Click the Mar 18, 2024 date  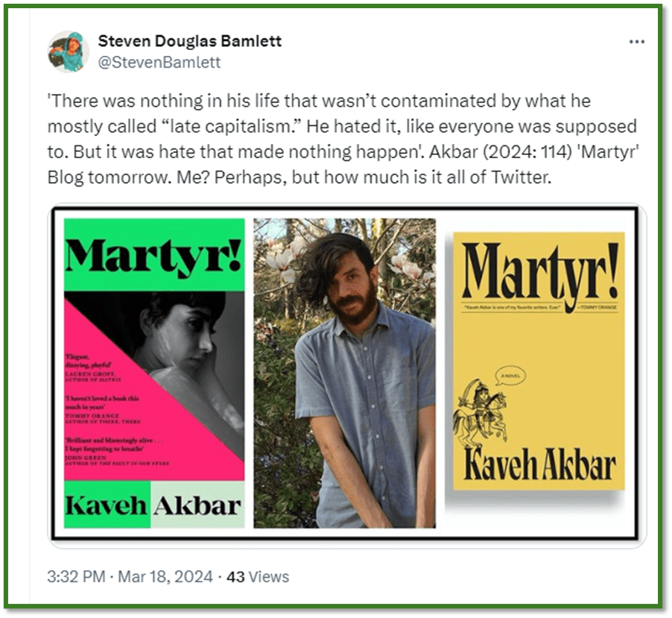165,576
